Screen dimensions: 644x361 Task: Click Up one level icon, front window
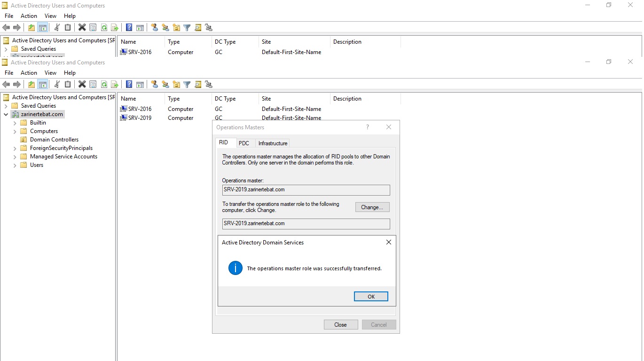[x=31, y=85]
